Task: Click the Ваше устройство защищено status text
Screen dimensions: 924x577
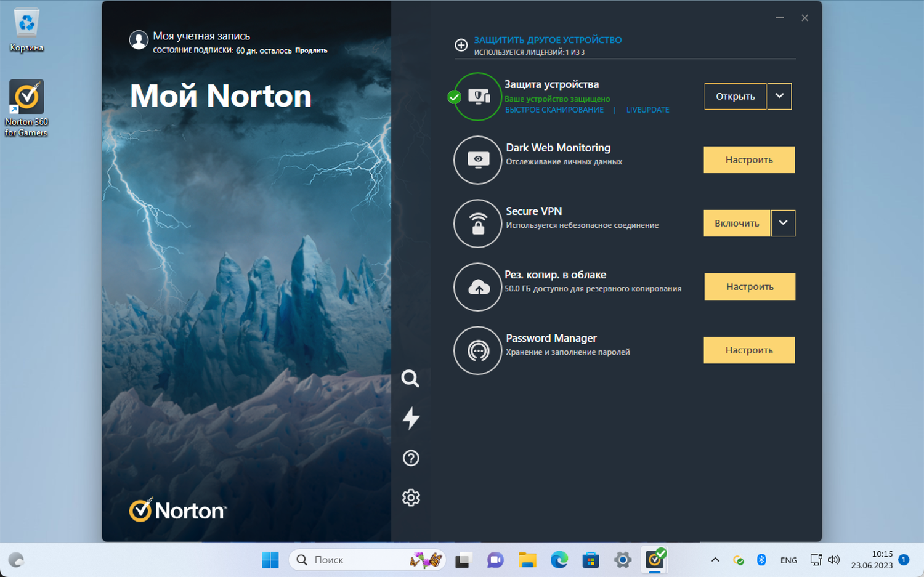Action: pos(557,99)
